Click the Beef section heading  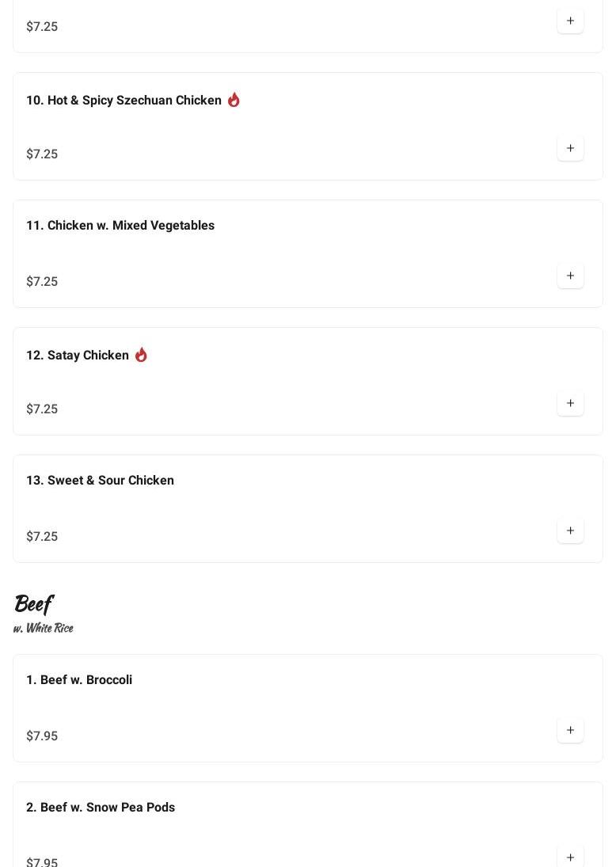[33, 604]
